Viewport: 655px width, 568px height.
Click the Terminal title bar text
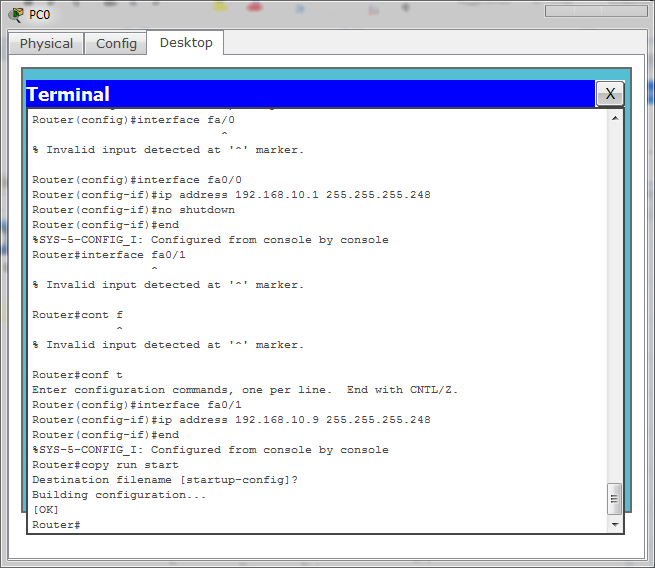pyautogui.click(x=68, y=94)
